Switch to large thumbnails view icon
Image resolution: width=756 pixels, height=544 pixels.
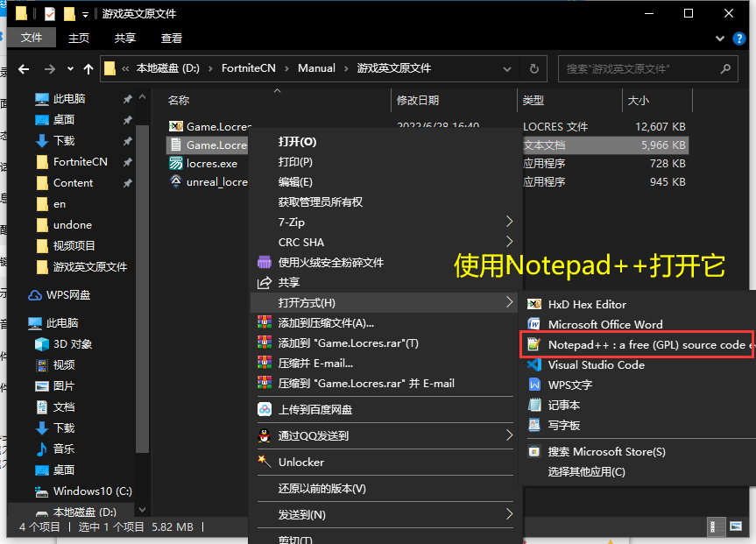736,526
